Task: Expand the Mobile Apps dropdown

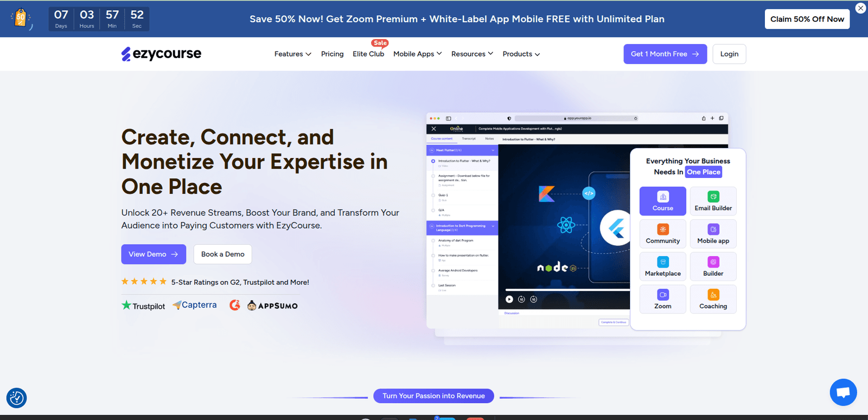Action: [x=417, y=54]
